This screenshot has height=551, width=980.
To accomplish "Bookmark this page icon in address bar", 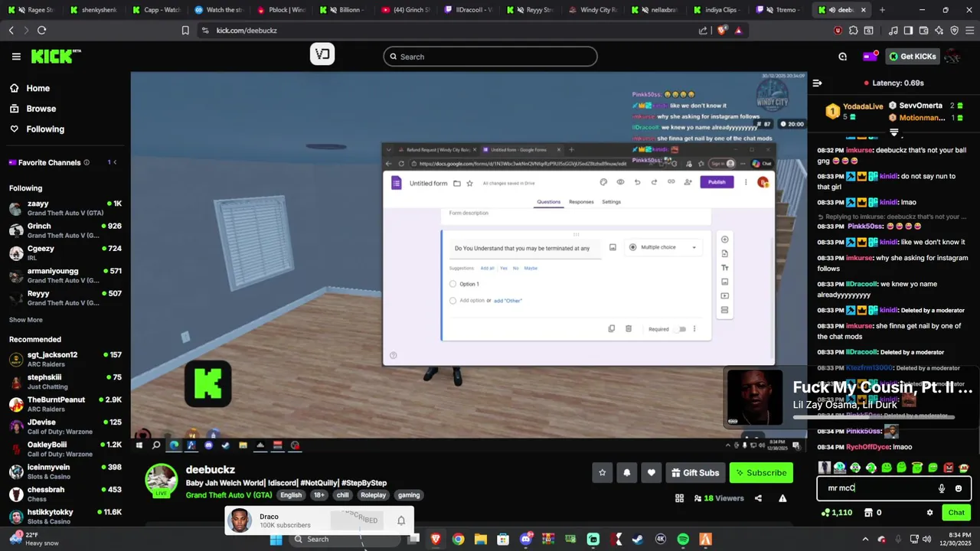I will pyautogui.click(x=185, y=31).
